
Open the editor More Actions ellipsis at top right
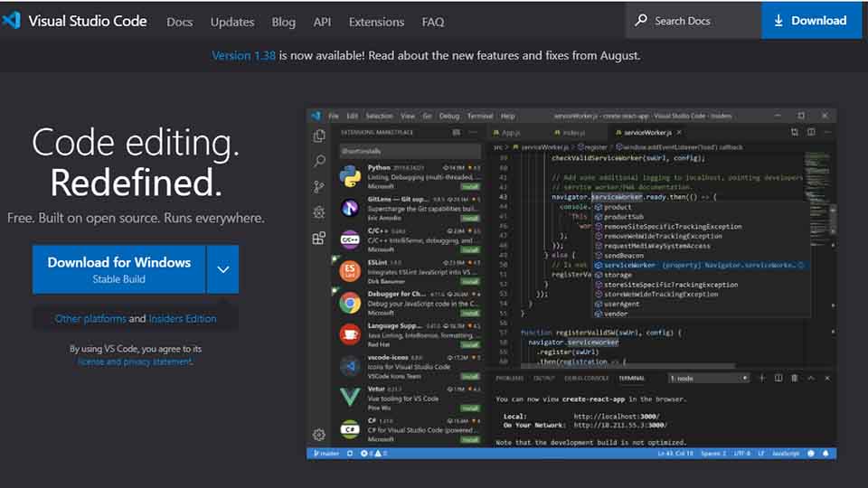pos(827,132)
